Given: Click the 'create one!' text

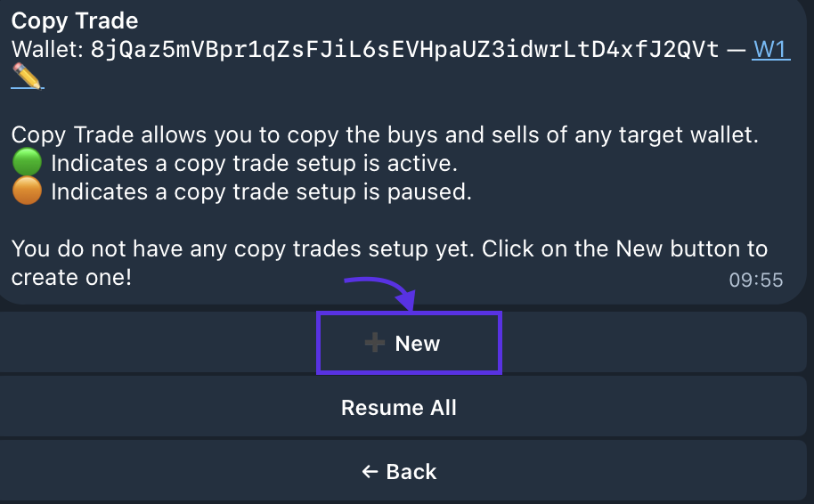Looking at the screenshot, I should [x=71, y=277].
